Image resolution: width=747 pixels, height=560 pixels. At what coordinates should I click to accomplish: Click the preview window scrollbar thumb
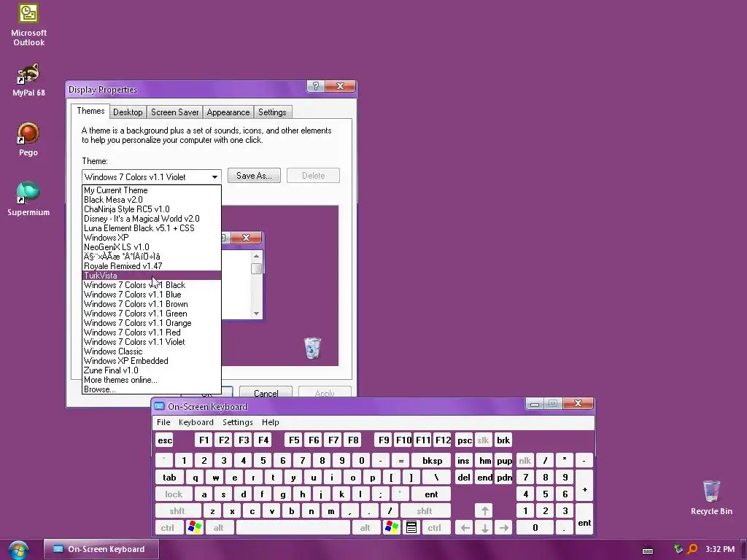[x=256, y=268]
